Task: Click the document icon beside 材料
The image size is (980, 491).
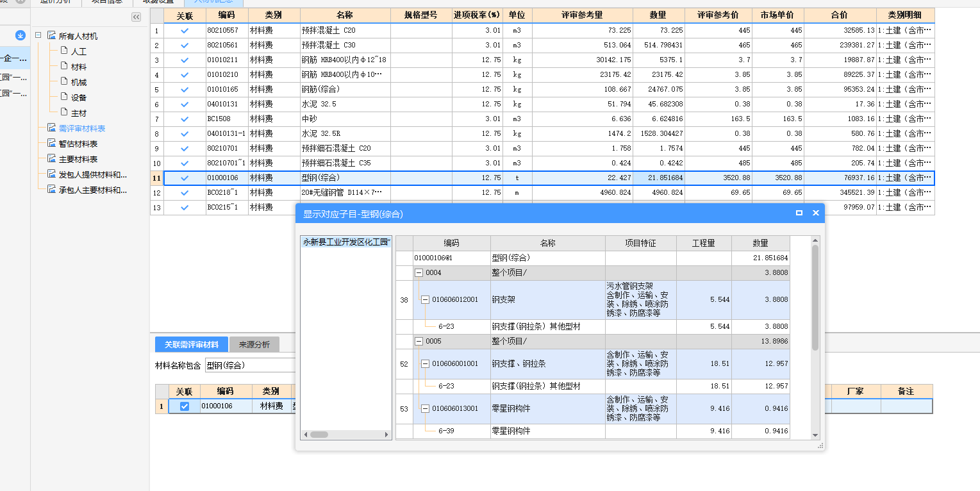Action: pyautogui.click(x=63, y=66)
